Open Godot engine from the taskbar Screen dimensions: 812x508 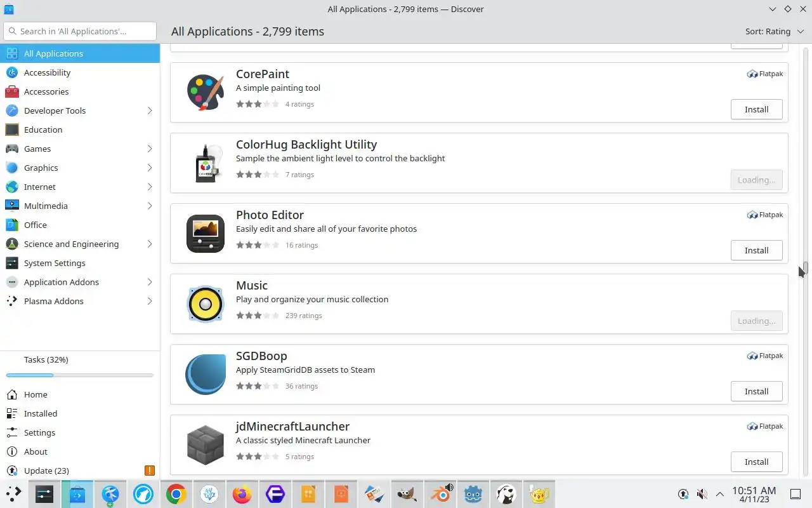click(x=473, y=494)
